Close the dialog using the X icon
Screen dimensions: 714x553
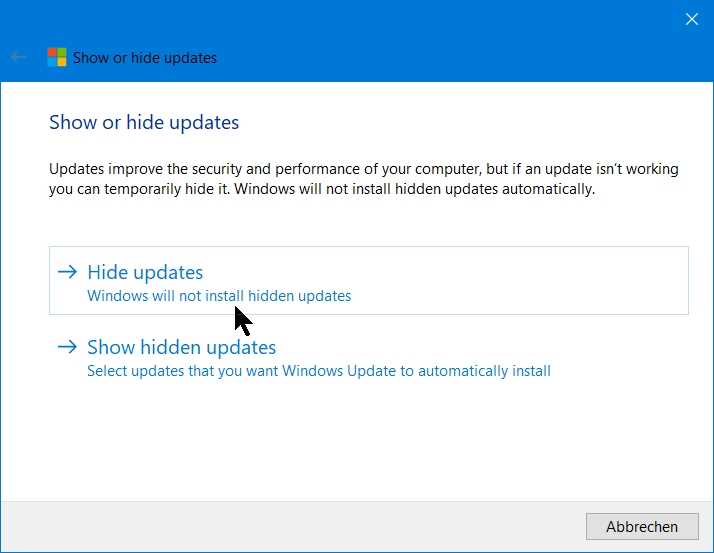(691, 18)
